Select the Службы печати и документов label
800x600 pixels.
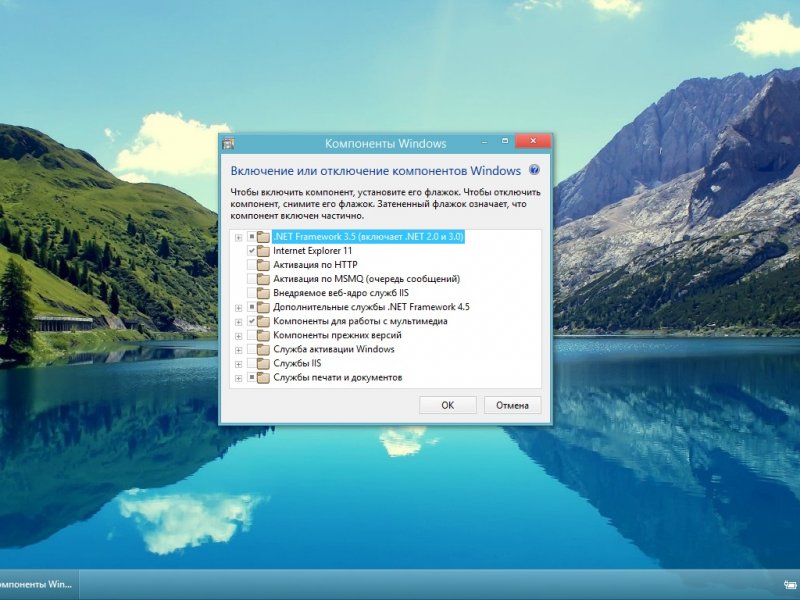pos(338,378)
